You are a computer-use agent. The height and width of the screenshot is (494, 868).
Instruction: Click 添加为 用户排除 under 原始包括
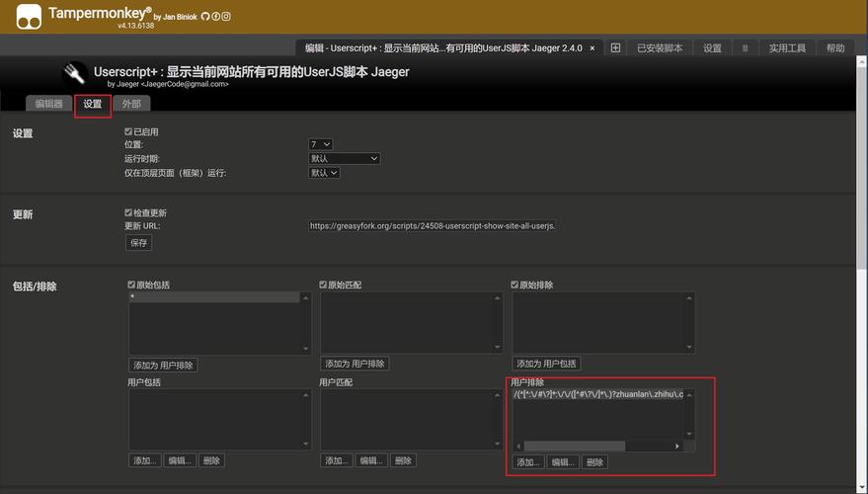tap(163, 366)
